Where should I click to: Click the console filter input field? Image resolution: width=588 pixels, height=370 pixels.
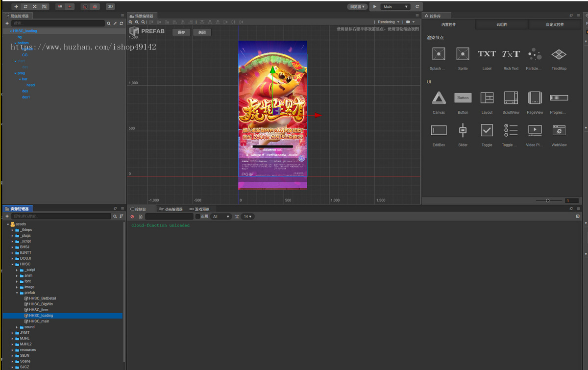[170, 217]
